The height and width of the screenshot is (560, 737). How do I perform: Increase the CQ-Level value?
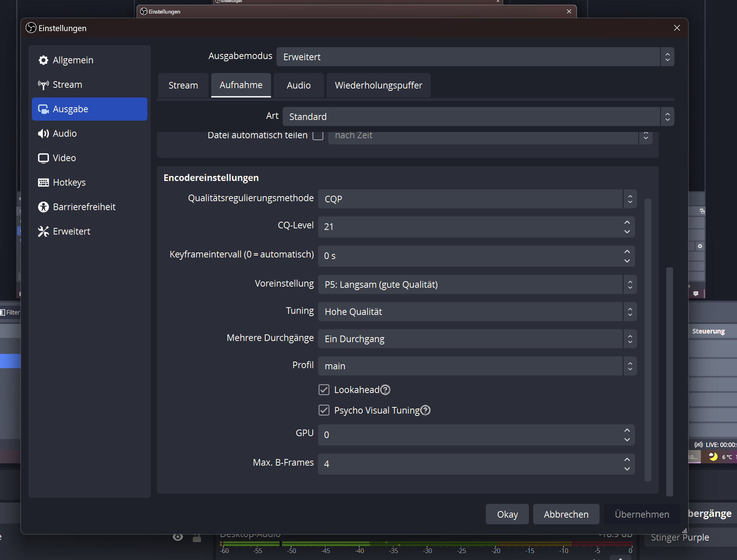pos(627,222)
